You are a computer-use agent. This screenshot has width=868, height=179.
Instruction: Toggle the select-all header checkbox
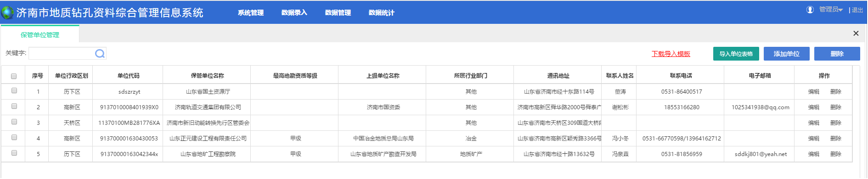pyautogui.click(x=14, y=76)
